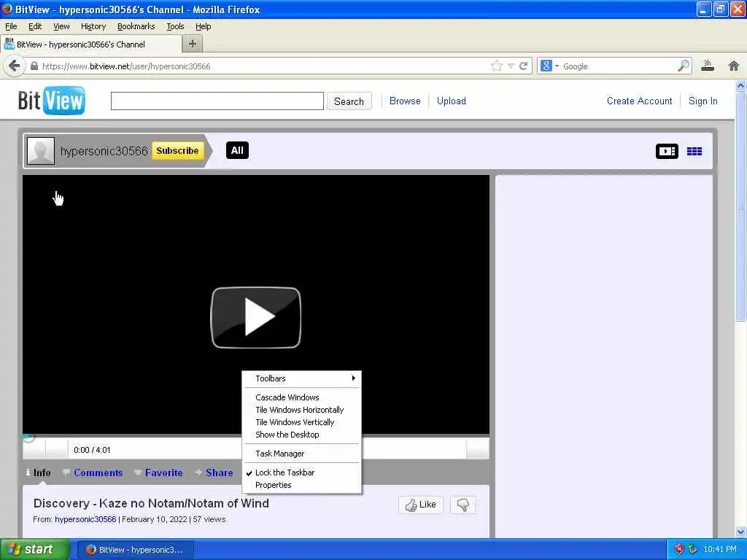Image resolution: width=747 pixels, height=560 pixels.
Task: Choose Tile Windows Vertically
Action: point(301,422)
